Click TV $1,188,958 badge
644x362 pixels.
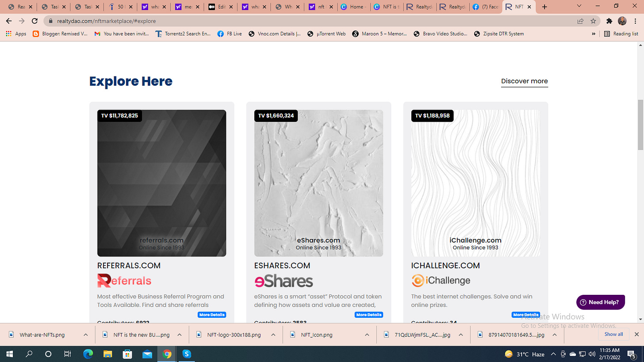433,116
